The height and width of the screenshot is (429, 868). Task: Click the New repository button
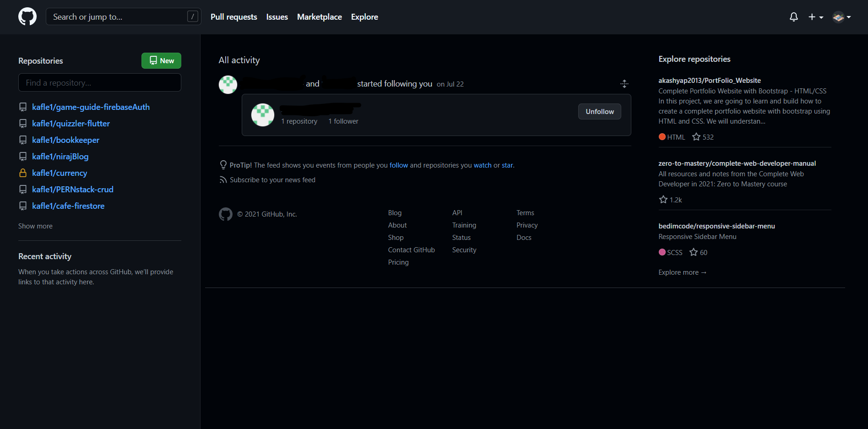[161, 60]
